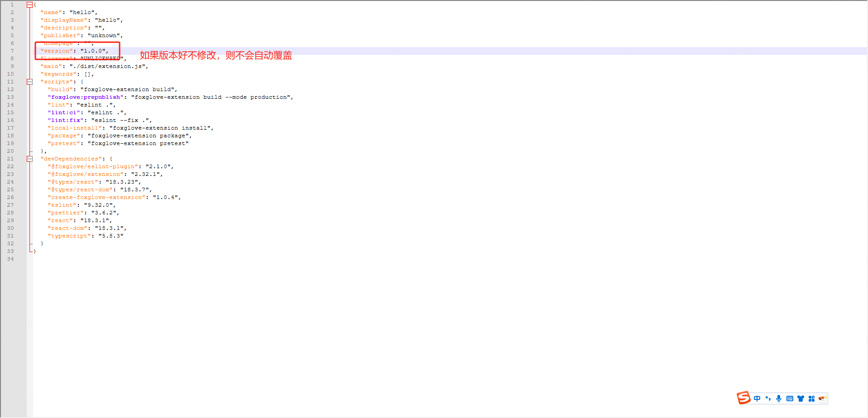Click the "2.1.0" version value
This screenshot has width=868, height=418.
tap(158, 166)
